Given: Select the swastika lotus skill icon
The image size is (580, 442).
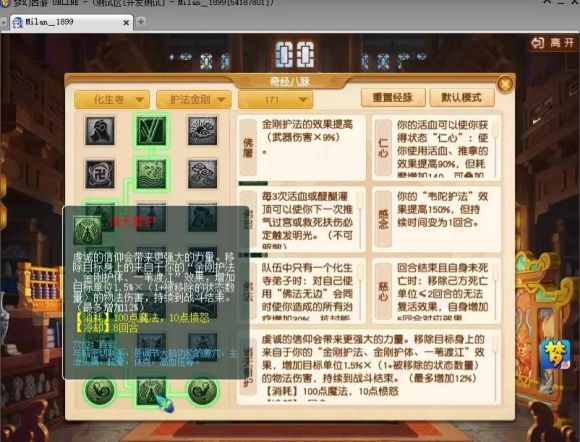Looking at the screenshot, I should (x=100, y=174).
